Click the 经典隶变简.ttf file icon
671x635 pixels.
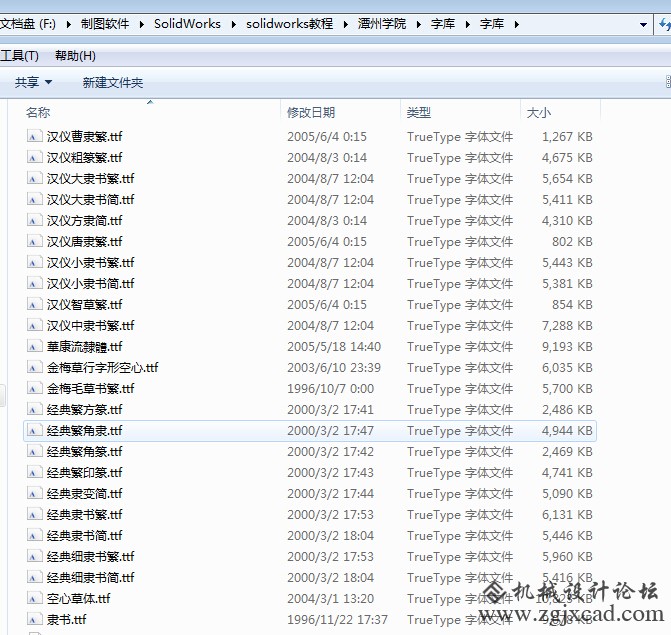(x=35, y=493)
